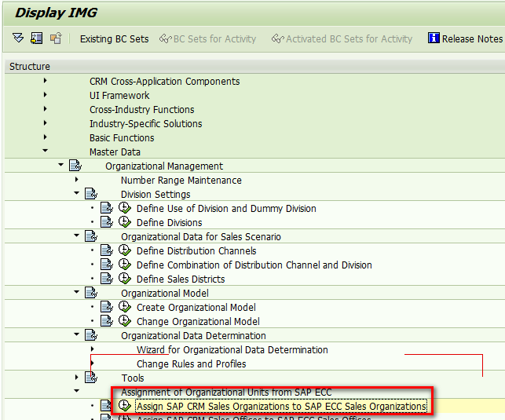Select Assign SAP CRM Sales Organizations to SAP ECC
The height and width of the screenshot is (420, 505).
point(281,407)
